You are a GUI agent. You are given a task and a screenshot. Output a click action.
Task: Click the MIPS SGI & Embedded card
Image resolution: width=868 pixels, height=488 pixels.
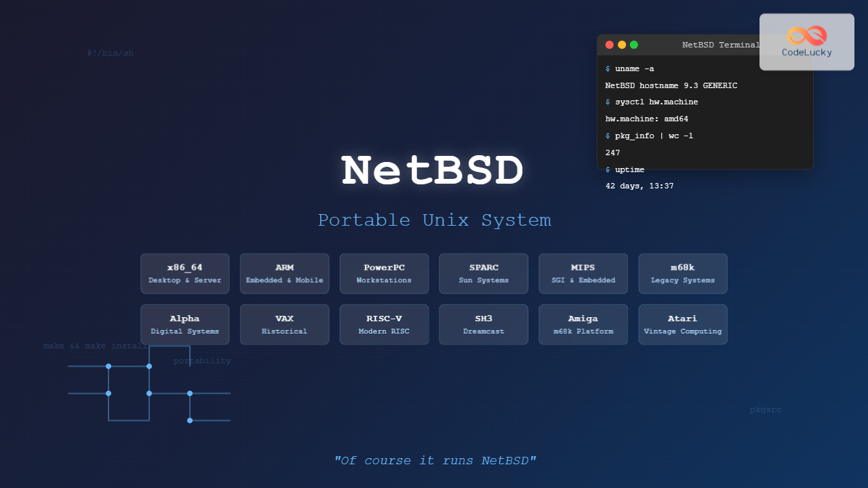[583, 274]
